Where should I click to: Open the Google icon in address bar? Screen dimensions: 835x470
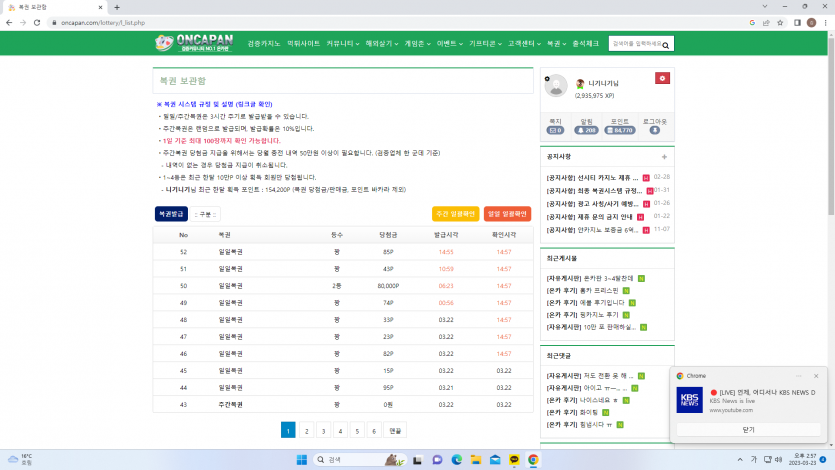coord(752,23)
